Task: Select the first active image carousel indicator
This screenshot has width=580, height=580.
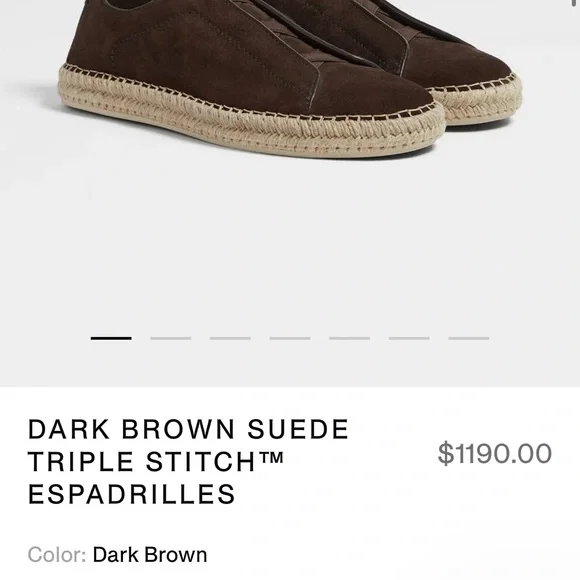Action: pos(111,338)
